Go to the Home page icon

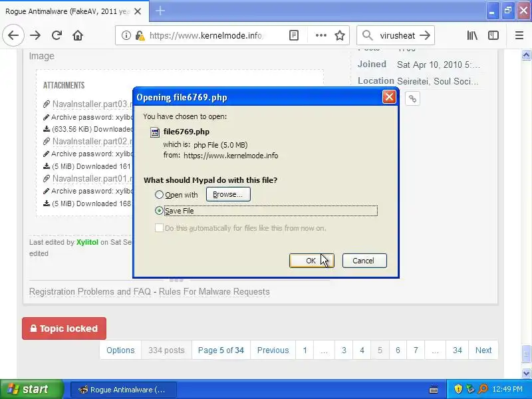pos(78,35)
